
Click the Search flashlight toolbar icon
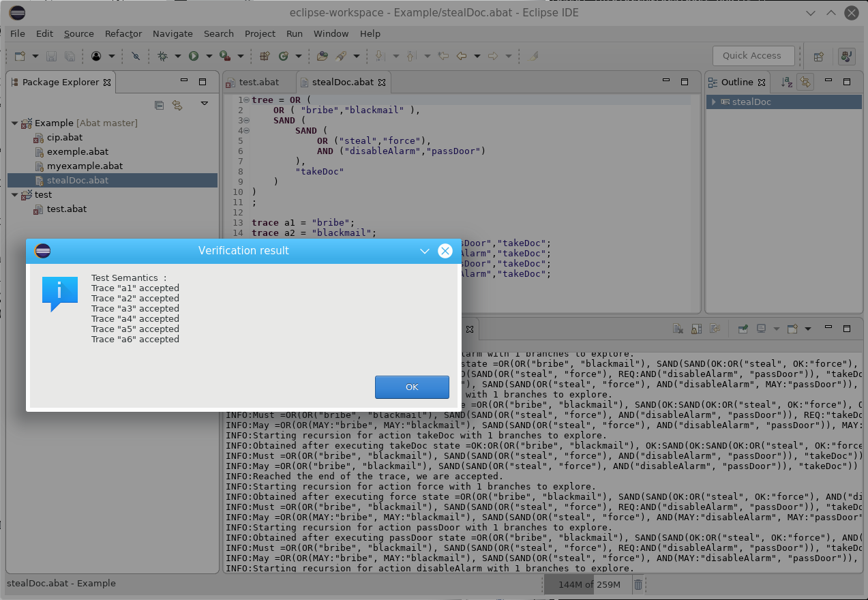(x=341, y=56)
